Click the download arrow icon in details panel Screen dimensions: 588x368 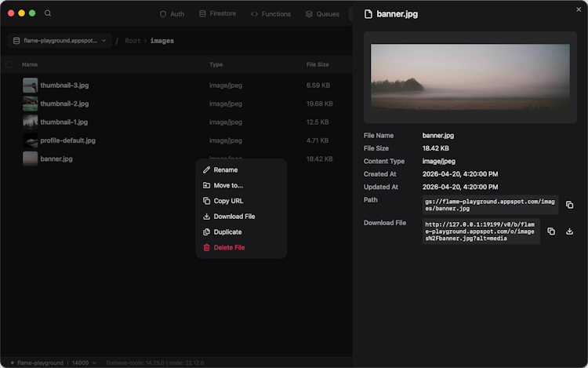[x=570, y=231]
